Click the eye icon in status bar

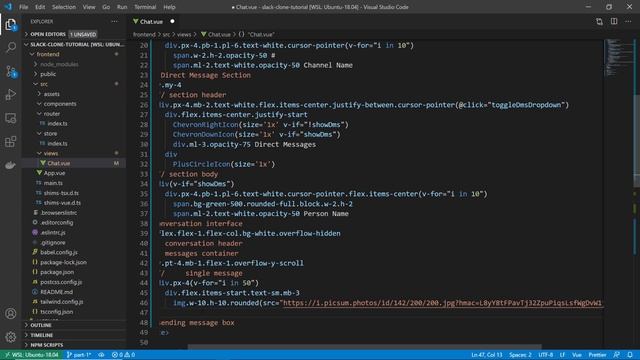pyautogui.click(x=101, y=355)
